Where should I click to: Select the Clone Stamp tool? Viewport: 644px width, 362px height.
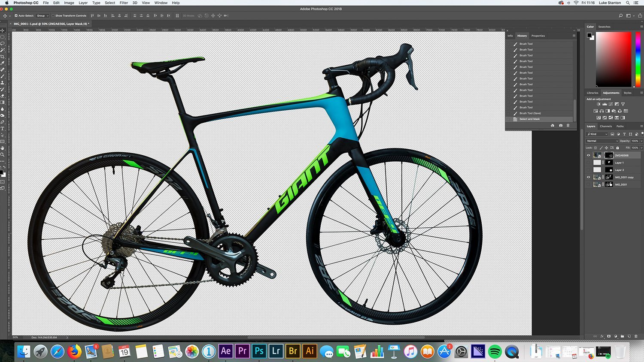coord(3,81)
